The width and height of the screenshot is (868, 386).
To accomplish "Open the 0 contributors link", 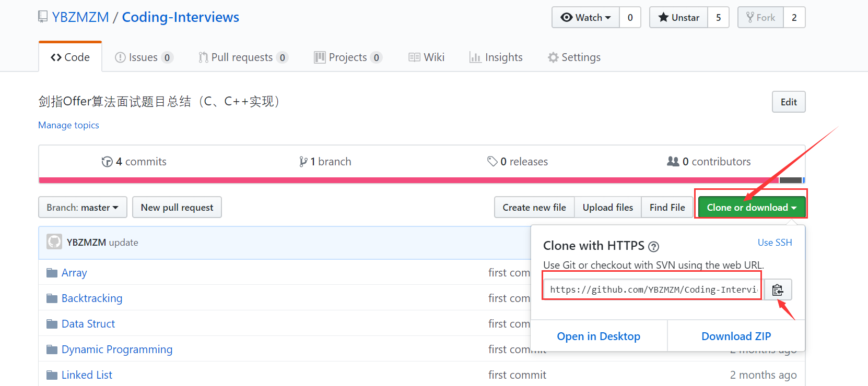I will (709, 162).
